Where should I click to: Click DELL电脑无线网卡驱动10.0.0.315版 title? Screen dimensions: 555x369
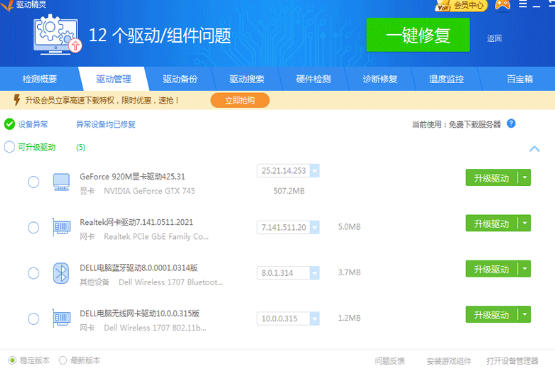pyautogui.click(x=139, y=313)
